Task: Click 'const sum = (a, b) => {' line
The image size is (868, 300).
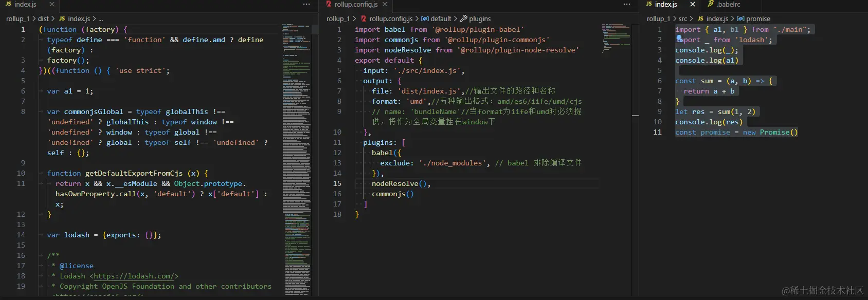Action: click(x=724, y=81)
